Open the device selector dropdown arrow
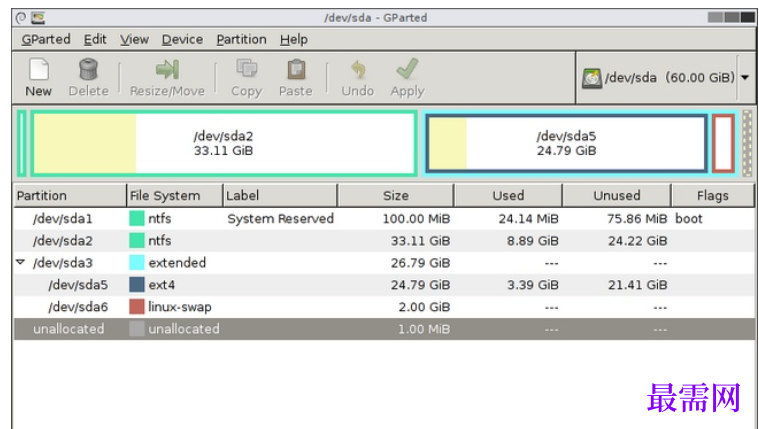 pyautogui.click(x=745, y=77)
